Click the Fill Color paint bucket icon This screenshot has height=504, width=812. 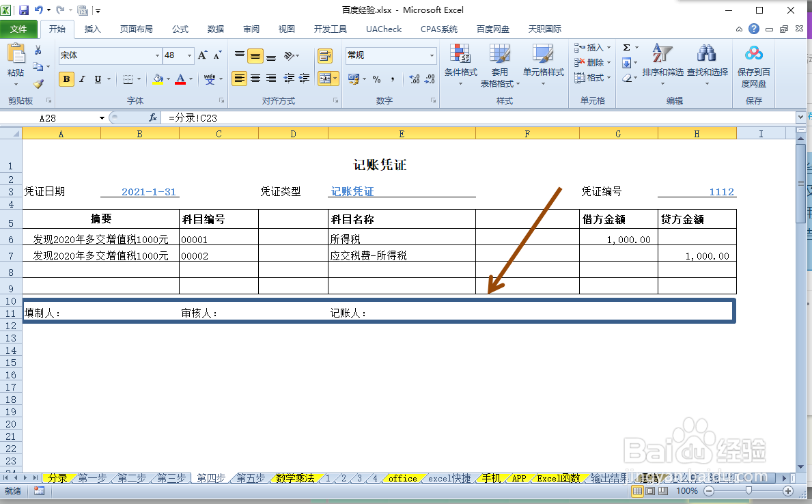click(x=158, y=79)
